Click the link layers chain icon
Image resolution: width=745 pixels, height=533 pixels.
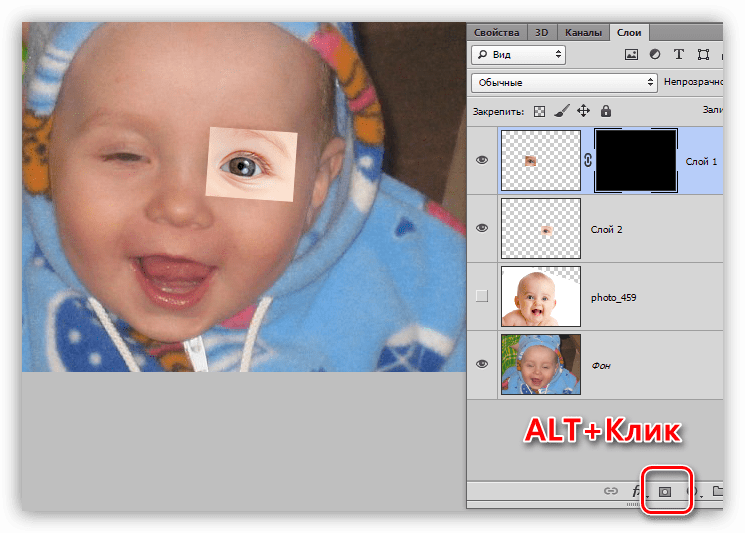(x=611, y=491)
